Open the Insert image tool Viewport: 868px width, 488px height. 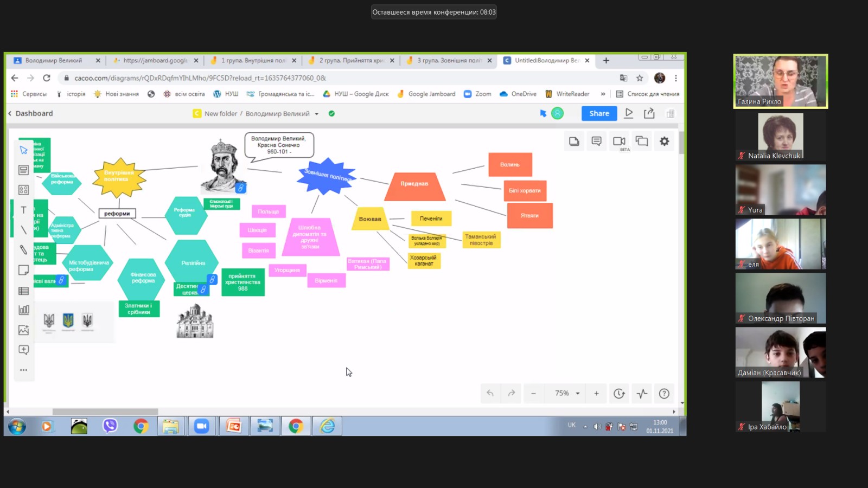coord(23,330)
